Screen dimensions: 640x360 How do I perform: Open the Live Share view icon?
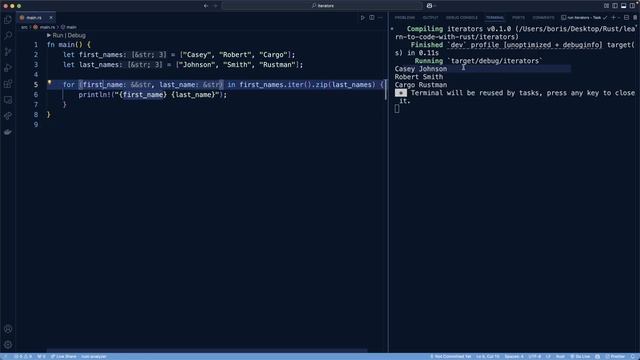(x=8, y=116)
